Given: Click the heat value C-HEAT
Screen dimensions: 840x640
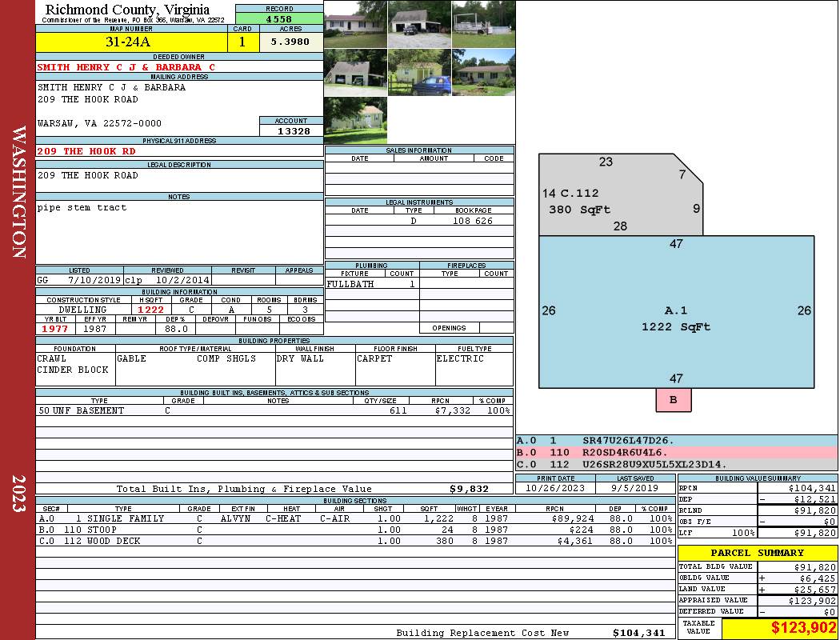Looking at the screenshot, I should tap(283, 518).
